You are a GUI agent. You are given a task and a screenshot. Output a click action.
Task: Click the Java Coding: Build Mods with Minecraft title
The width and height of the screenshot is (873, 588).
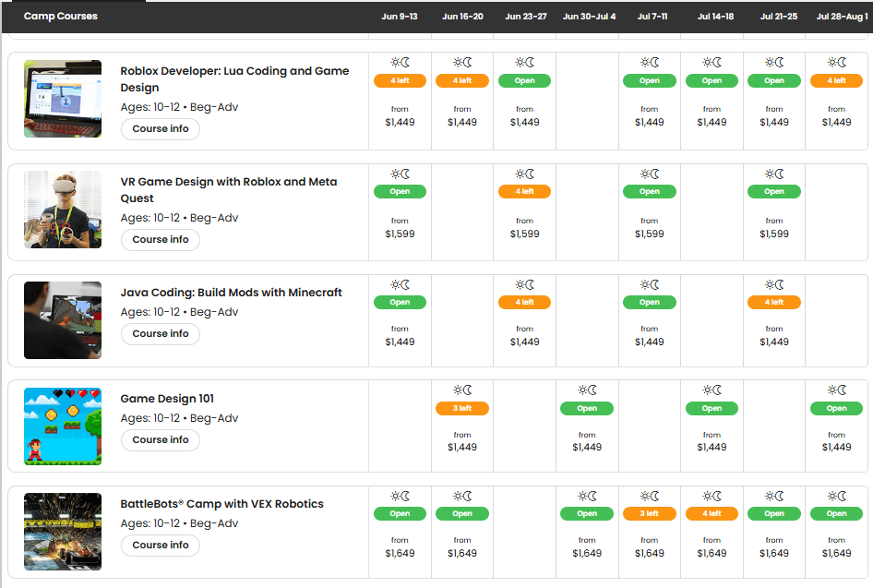click(231, 293)
